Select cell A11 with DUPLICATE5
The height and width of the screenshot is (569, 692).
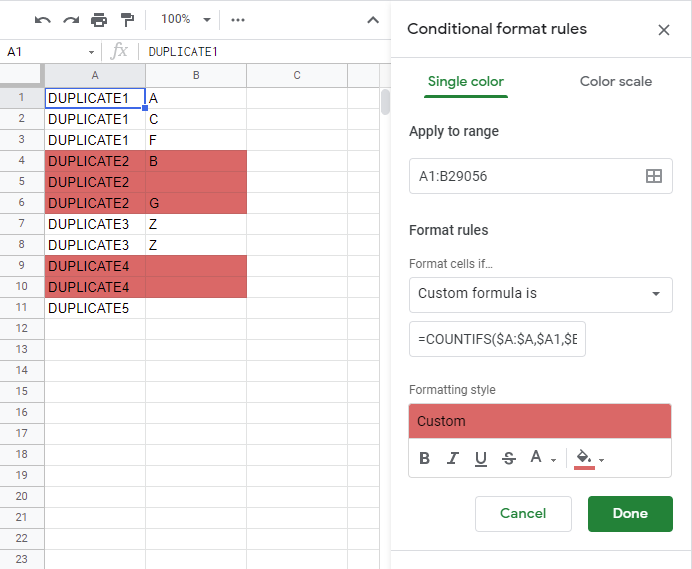[95, 308]
